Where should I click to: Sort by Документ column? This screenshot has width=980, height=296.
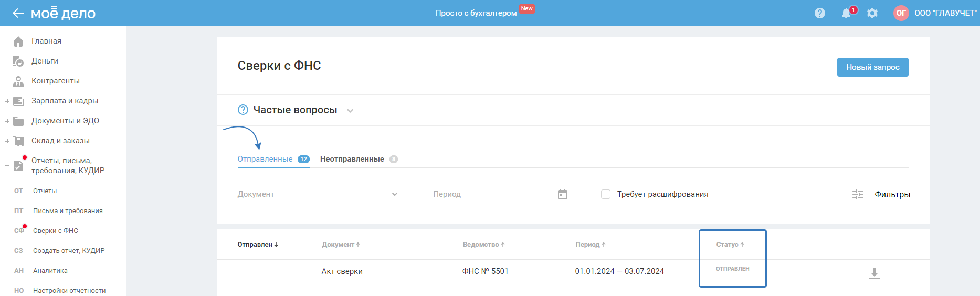[341, 245]
